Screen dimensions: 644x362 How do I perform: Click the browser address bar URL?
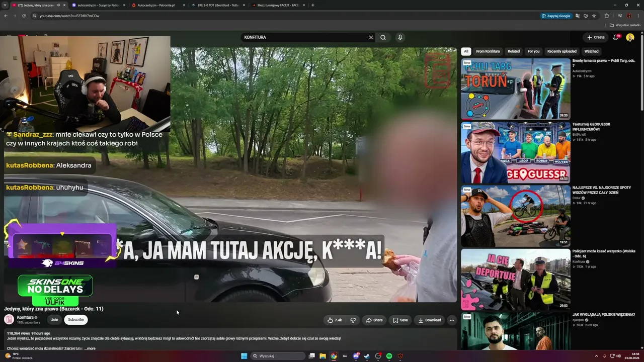tap(69, 16)
